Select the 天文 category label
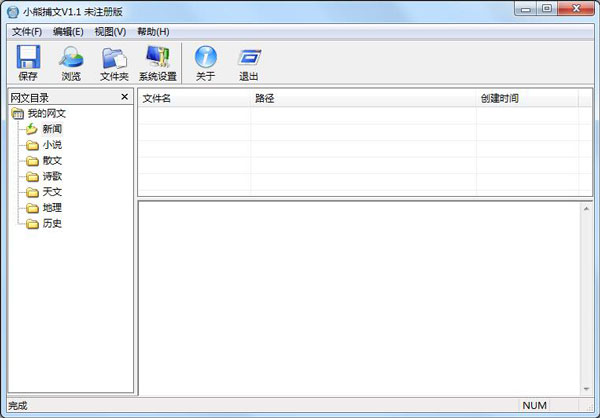This screenshot has height=418, width=600. (x=52, y=192)
